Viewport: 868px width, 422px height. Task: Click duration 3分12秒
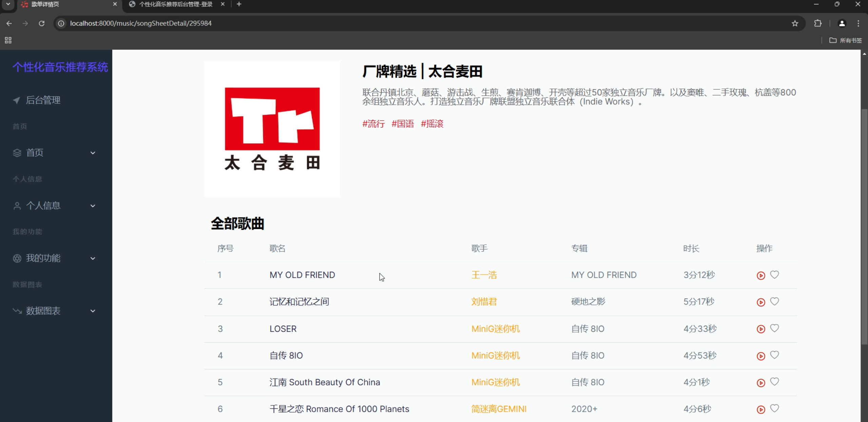point(699,275)
